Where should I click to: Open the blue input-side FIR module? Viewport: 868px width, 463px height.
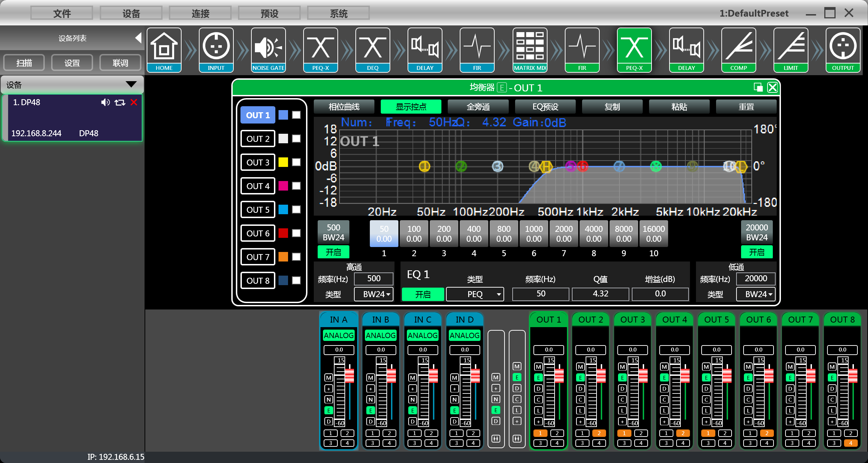(x=477, y=50)
